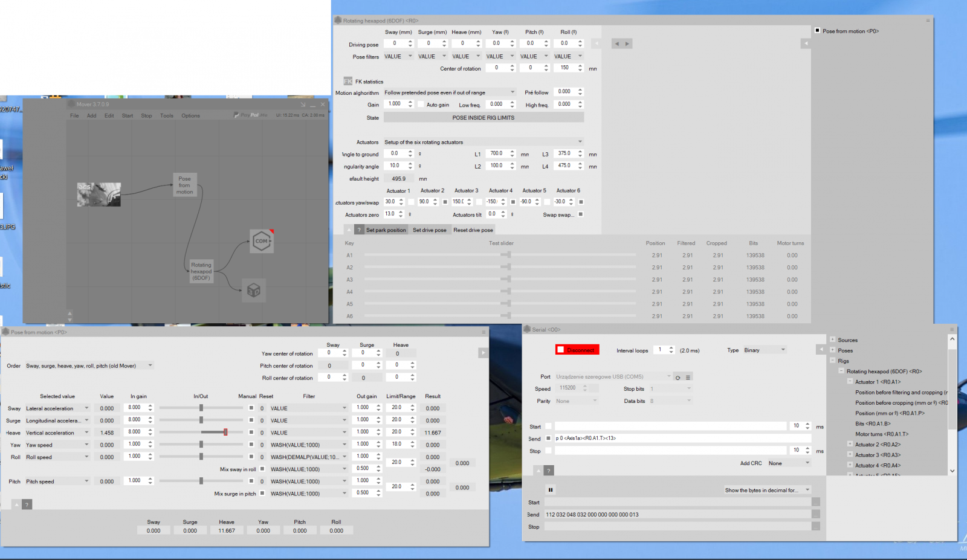Click the A1 actuator test slider
Screen dimensions: 967x560
509,256
